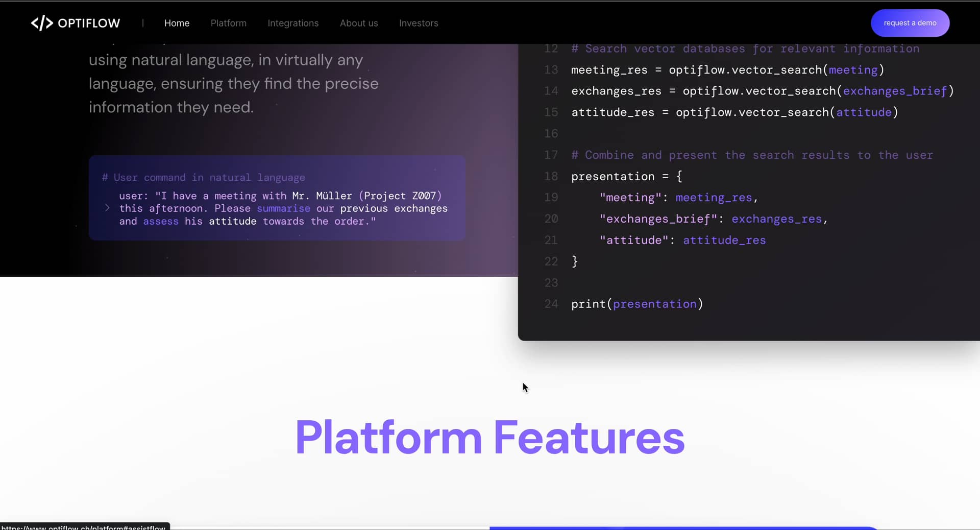Click the user command code card
Screen dimensions: 980x530
(x=277, y=198)
